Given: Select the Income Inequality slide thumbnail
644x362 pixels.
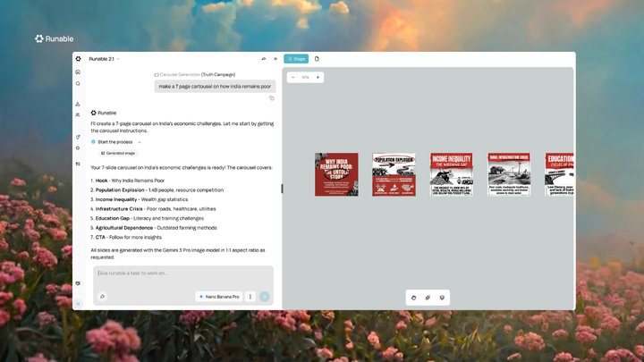Looking at the screenshot, I should click(452, 173).
